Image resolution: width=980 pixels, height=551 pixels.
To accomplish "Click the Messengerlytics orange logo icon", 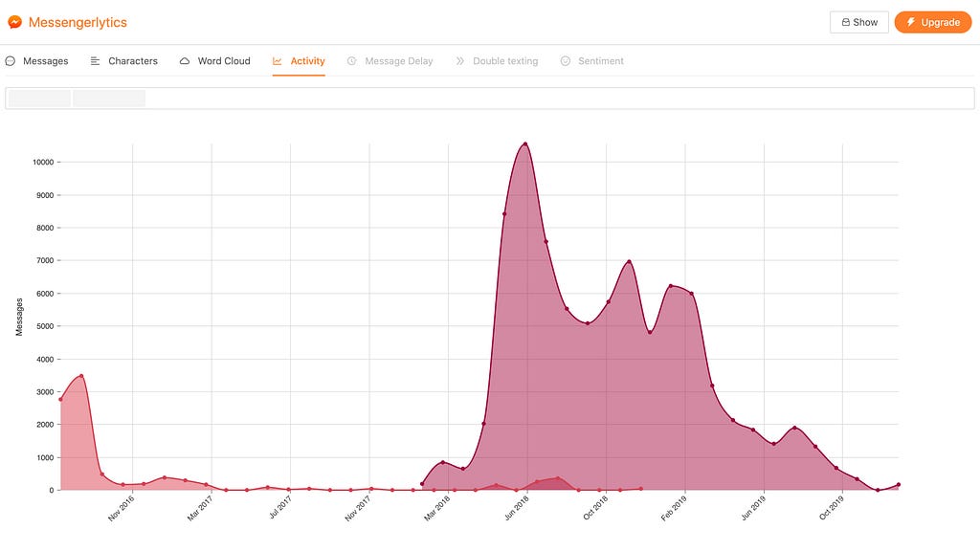I will pos(15,23).
